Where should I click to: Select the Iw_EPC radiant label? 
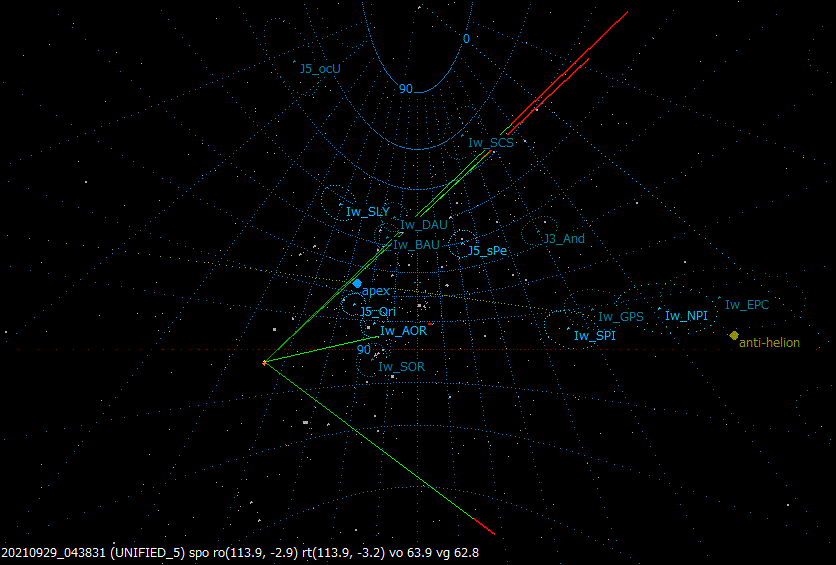[x=747, y=305]
